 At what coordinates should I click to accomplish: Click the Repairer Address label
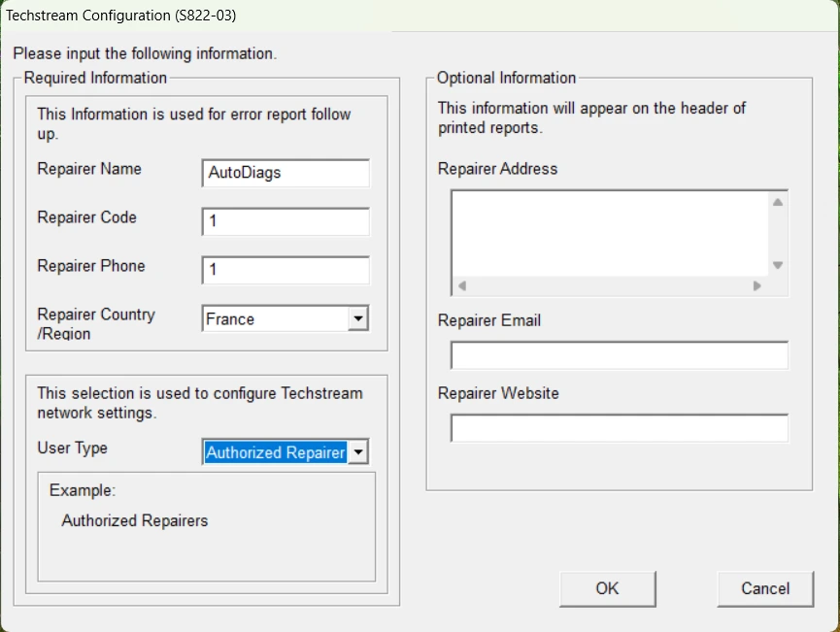[497, 169]
